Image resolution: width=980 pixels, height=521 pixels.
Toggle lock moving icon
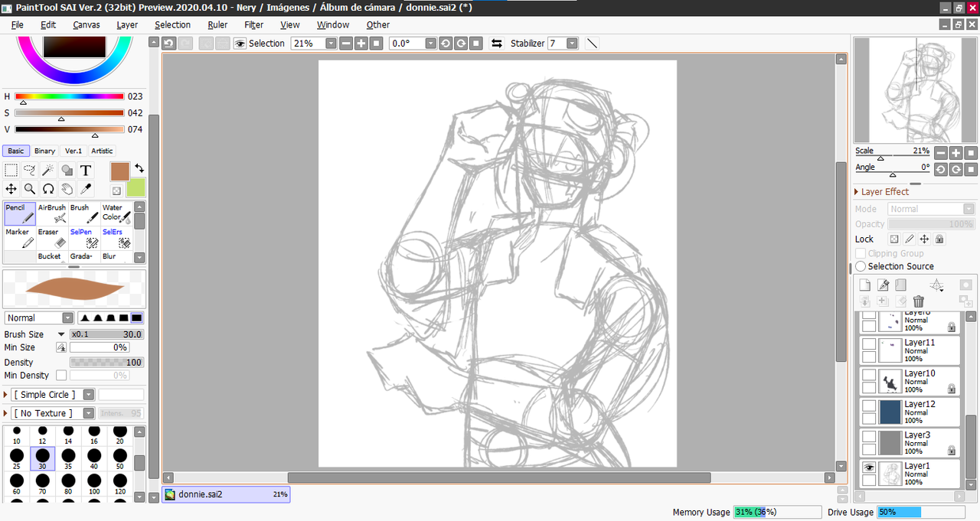point(924,239)
